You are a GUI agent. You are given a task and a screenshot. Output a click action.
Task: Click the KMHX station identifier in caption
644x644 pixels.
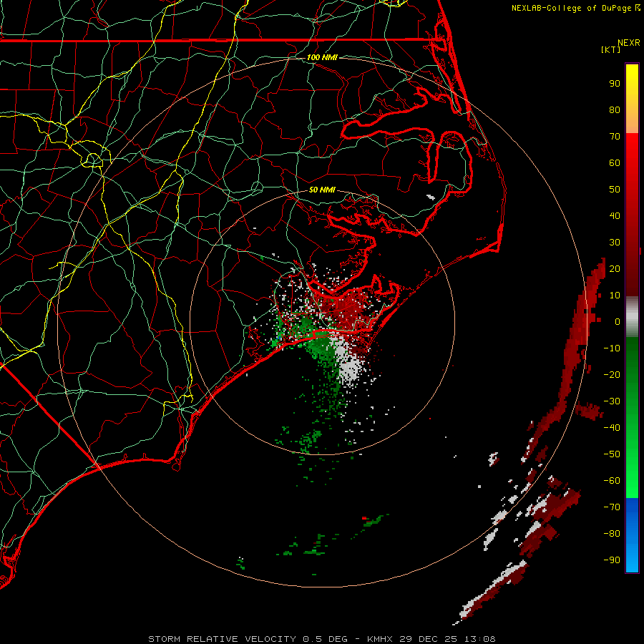(x=380, y=639)
